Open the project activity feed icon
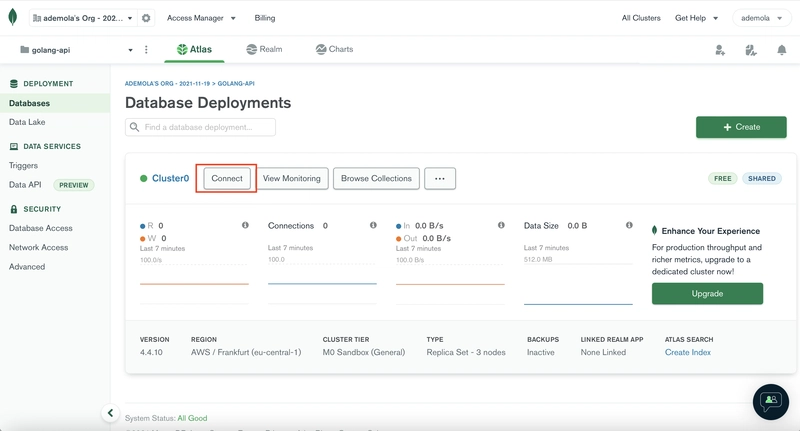The height and width of the screenshot is (431, 800). 751,50
